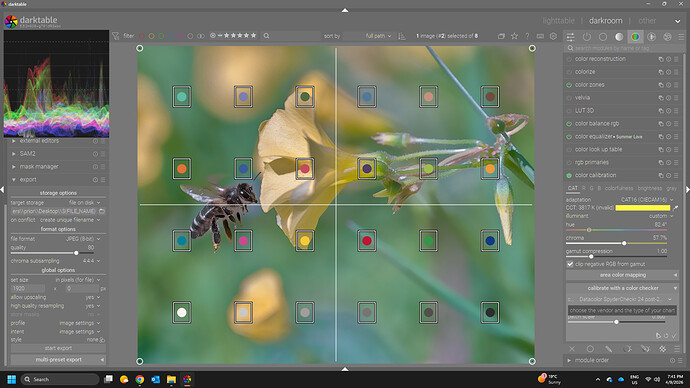
Task: Toggle color equalizer module off
Action: pos(569,137)
